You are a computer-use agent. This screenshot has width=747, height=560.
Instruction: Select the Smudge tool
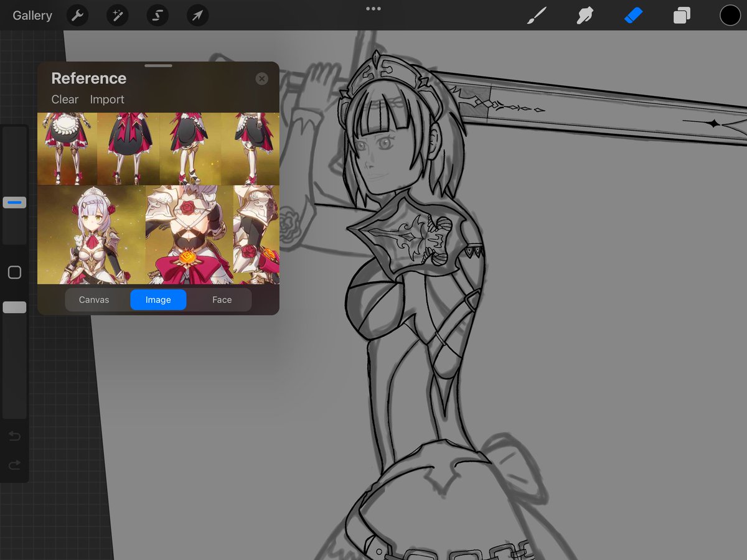[x=585, y=16]
